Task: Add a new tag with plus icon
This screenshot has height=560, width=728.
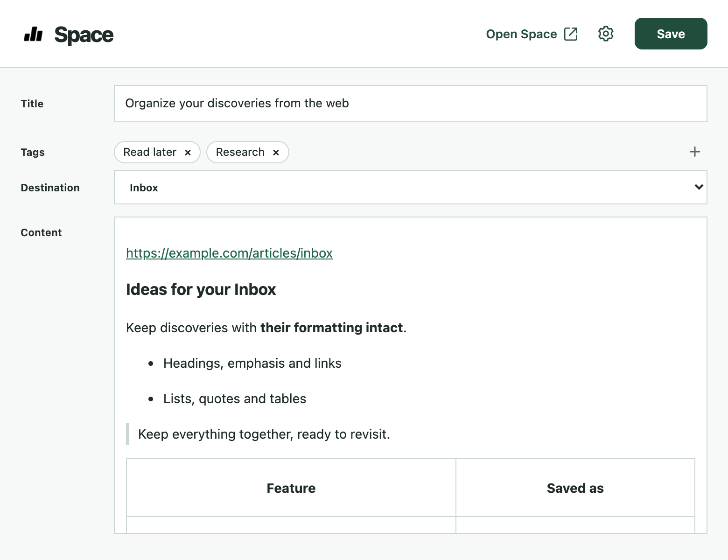Action: click(695, 152)
